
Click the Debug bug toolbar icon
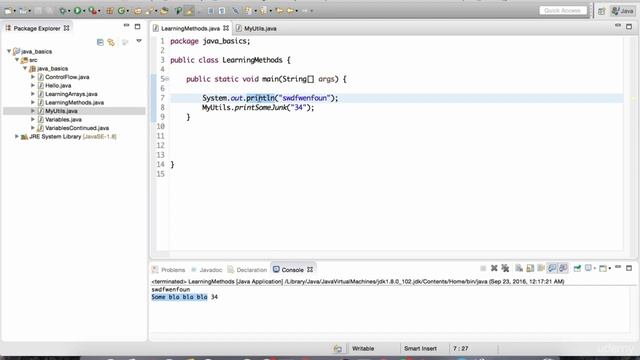point(62,11)
